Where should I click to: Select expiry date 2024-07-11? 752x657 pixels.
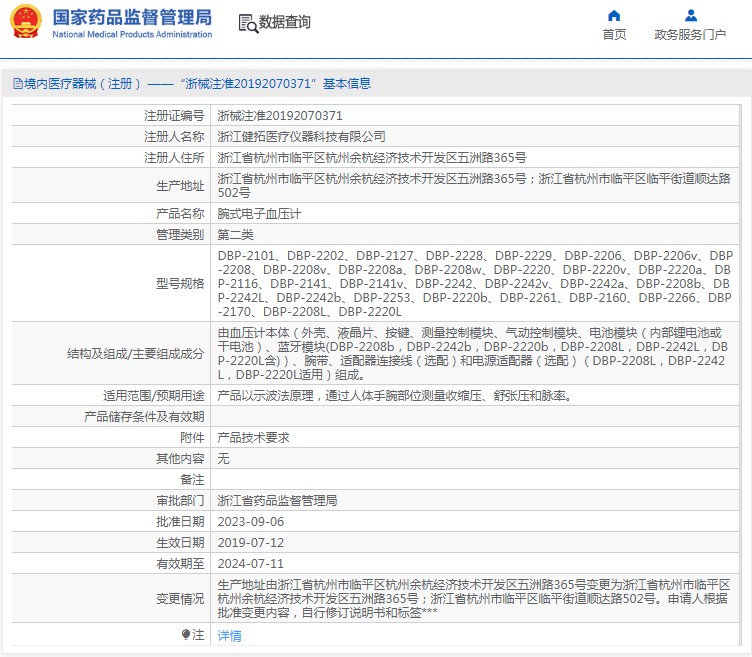pos(251,564)
